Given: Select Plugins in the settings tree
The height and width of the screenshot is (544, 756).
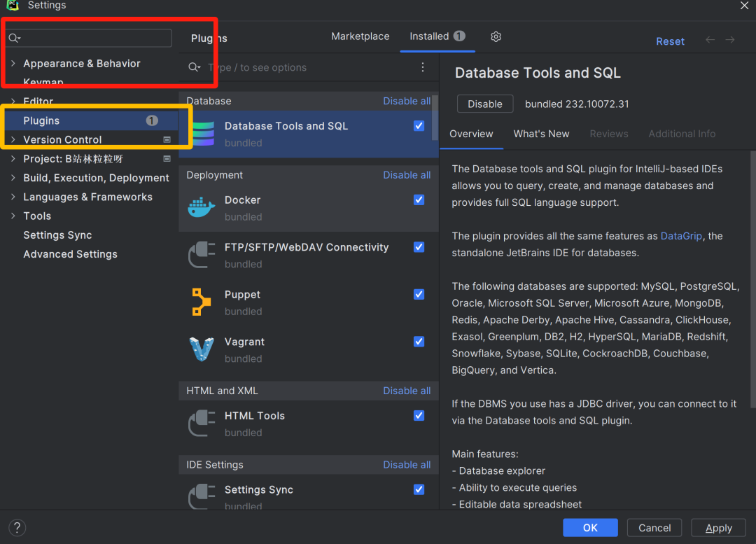Looking at the screenshot, I should 92,120.
